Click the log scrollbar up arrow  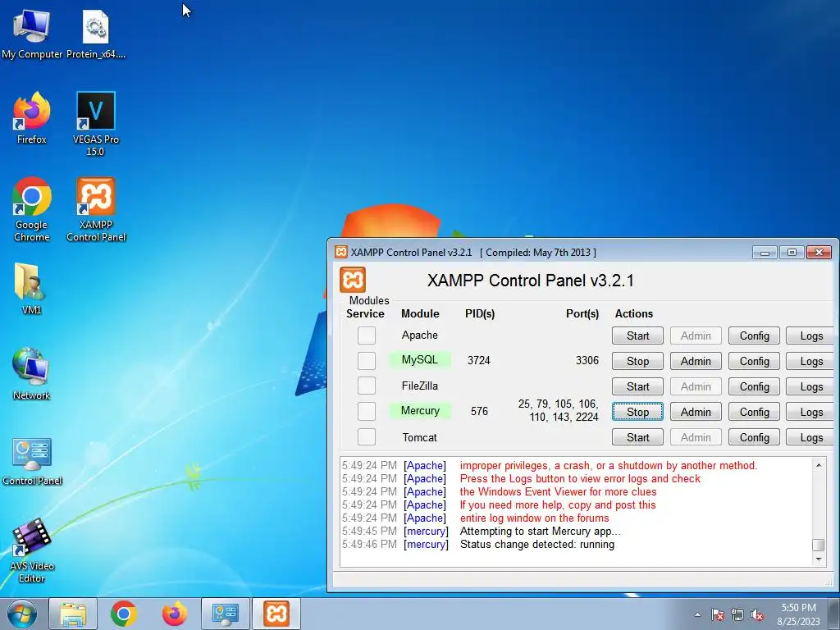click(819, 465)
